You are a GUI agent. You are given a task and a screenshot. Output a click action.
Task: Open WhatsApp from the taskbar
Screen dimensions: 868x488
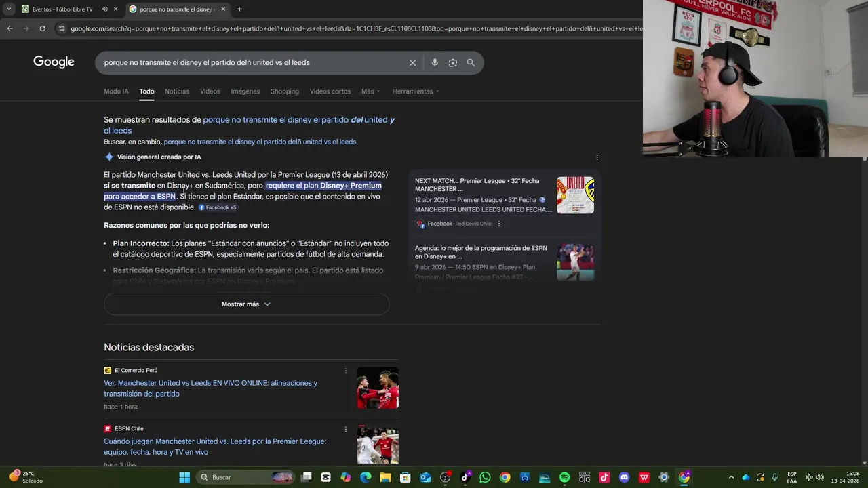pos(485,477)
